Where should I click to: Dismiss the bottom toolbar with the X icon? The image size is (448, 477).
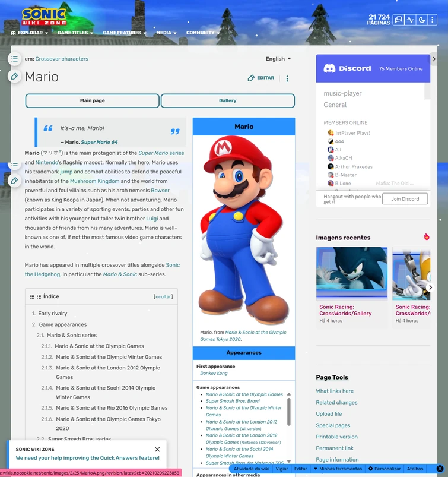(440, 469)
